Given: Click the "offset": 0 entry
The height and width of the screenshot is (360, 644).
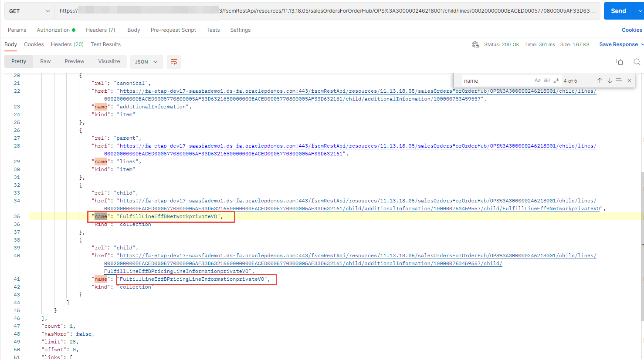Looking at the screenshot, I should 59,350.
